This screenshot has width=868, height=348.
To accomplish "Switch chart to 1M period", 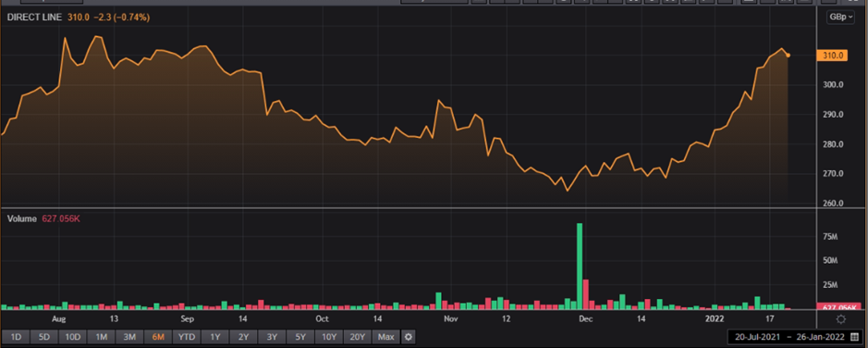I will tap(102, 336).
